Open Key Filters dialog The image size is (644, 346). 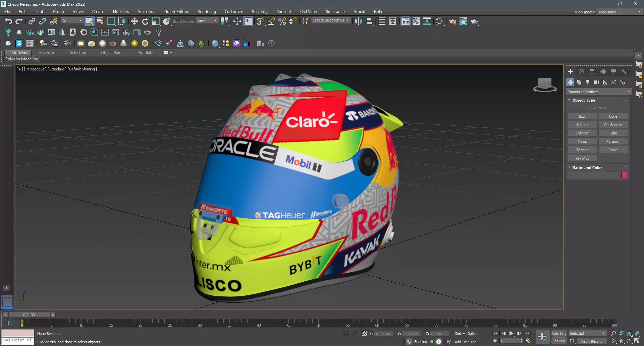(592, 341)
